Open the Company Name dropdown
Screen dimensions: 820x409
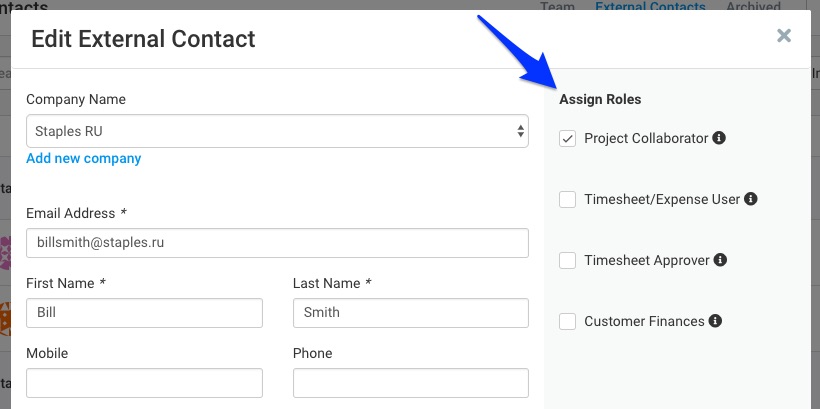click(277, 131)
